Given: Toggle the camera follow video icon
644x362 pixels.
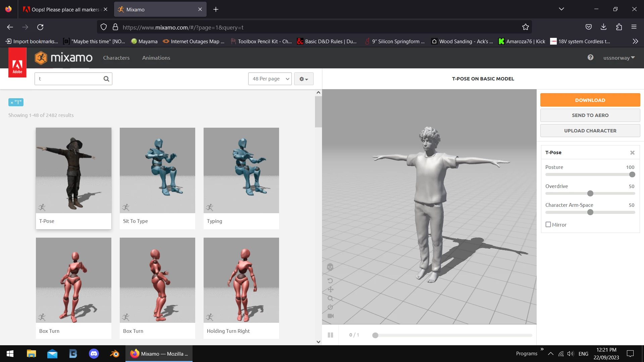Looking at the screenshot, I should 330,316.
